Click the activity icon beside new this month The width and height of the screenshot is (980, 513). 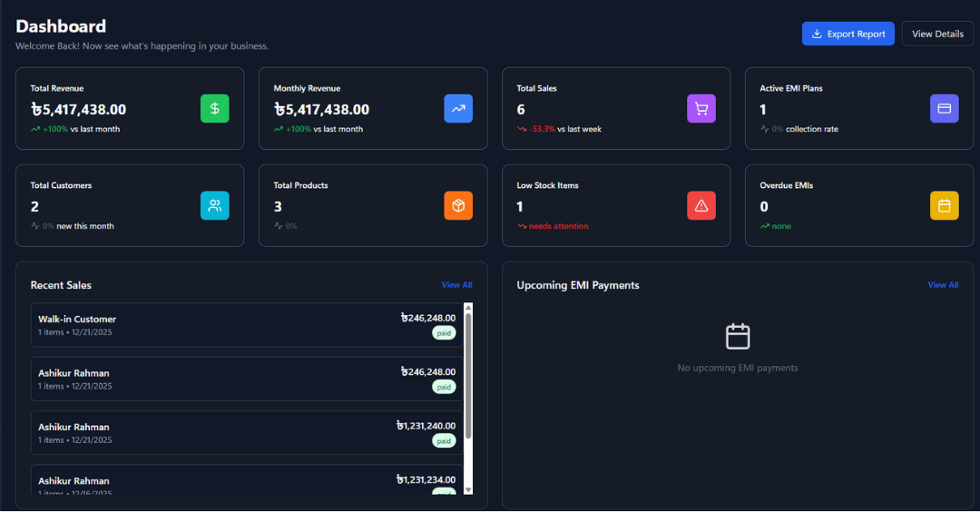pos(35,226)
